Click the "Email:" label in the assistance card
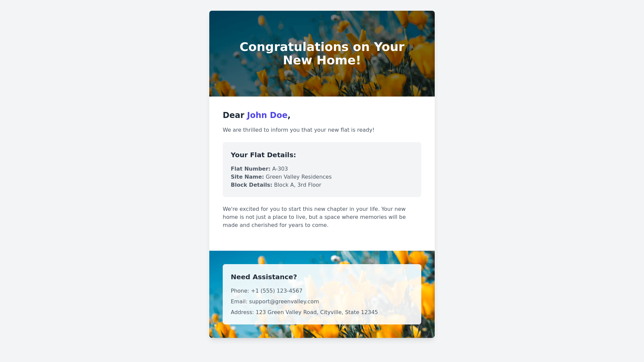 pyautogui.click(x=239, y=302)
